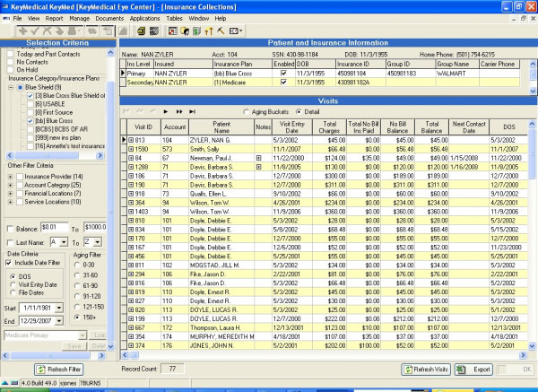The height and width of the screenshot is (392, 538).
Task: Click the greyed-out X delete toolbar icon
Action: tap(47, 31)
